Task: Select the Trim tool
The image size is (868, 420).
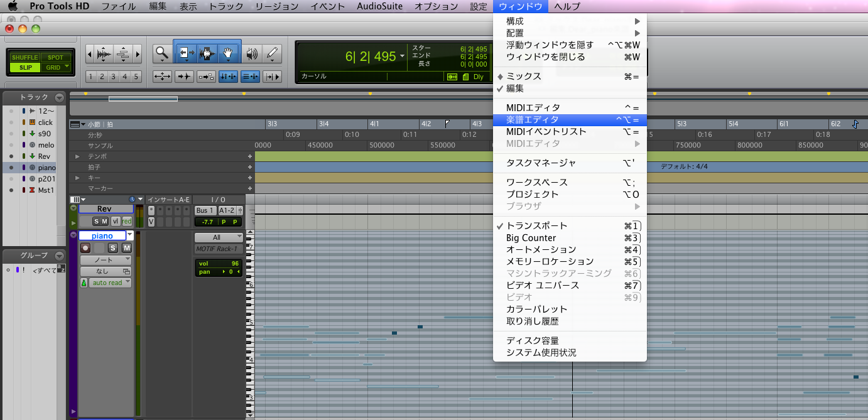Action: pos(187,53)
